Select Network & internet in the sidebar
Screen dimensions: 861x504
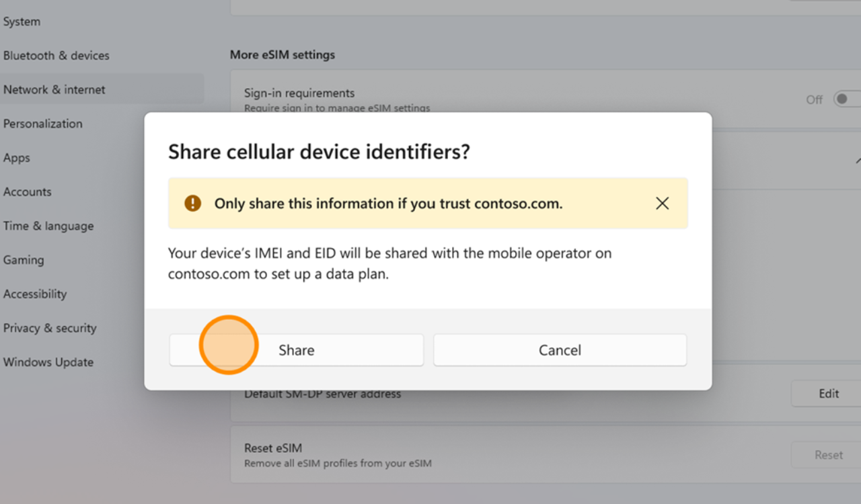tap(54, 89)
